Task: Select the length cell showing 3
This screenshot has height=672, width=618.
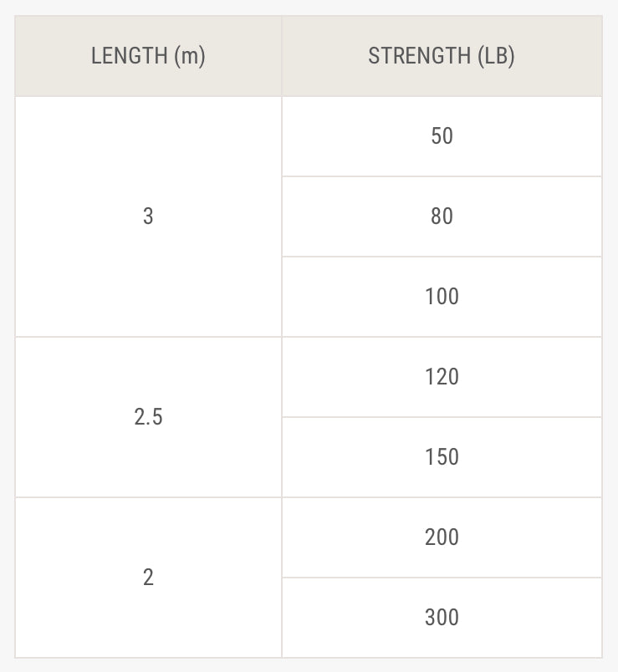Action: click(x=148, y=216)
